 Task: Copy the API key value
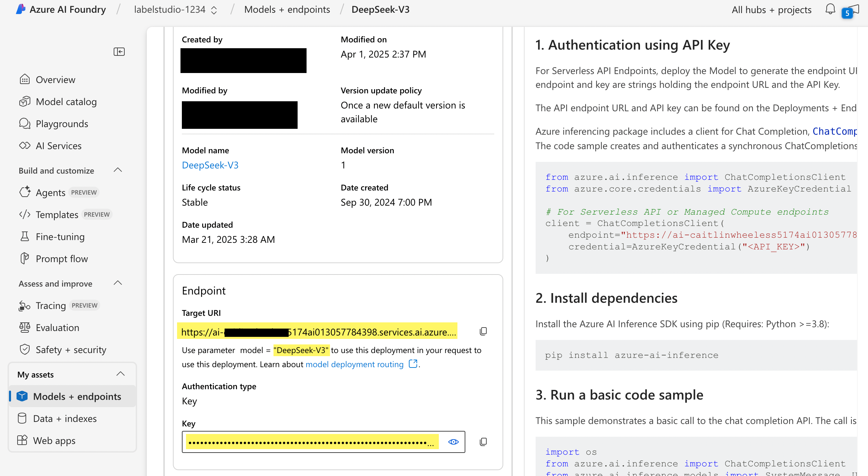tap(483, 441)
